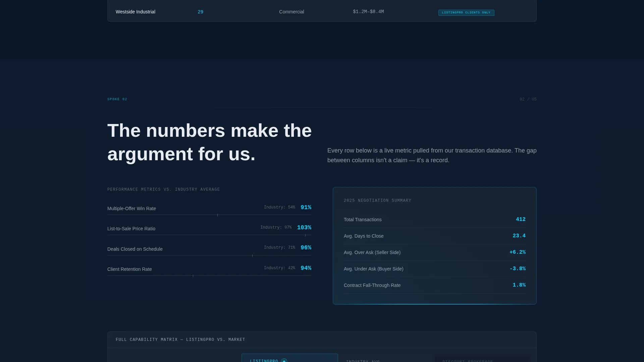
Task: Click the Avg. Over Ask +6.2% value
Action: tap(517, 252)
